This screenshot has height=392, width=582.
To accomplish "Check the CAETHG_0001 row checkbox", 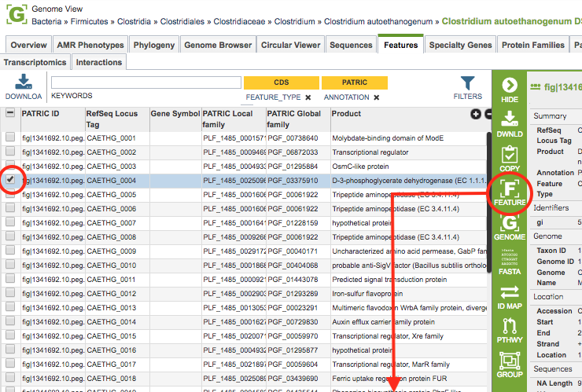I will click(10, 137).
